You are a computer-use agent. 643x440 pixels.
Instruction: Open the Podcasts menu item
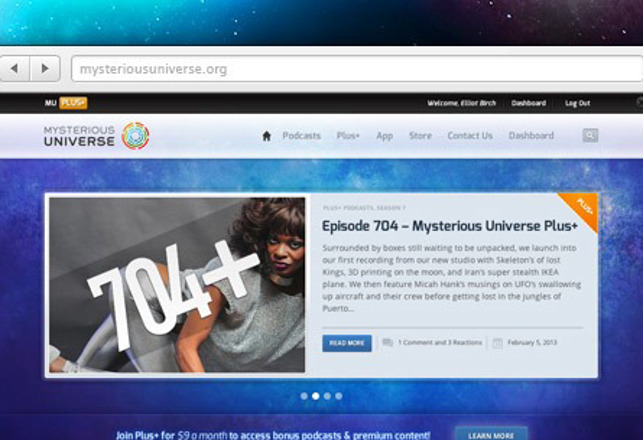point(301,136)
